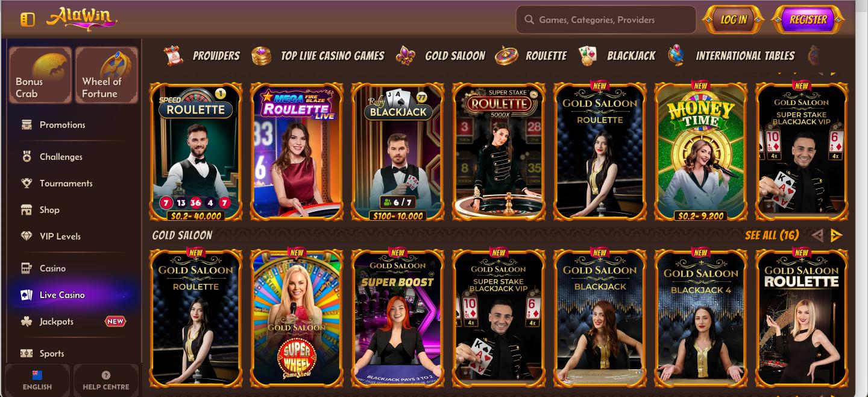Click the Log In button

734,19
